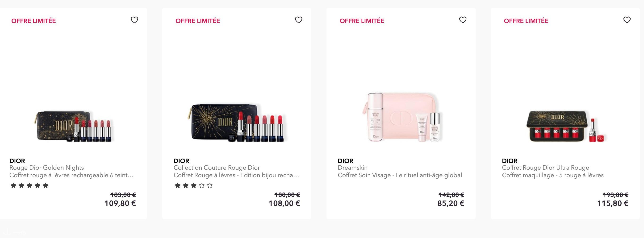The height and width of the screenshot is (238, 644).
Task: Click the three-star rating on Collection Couture
Action: pyautogui.click(x=194, y=185)
